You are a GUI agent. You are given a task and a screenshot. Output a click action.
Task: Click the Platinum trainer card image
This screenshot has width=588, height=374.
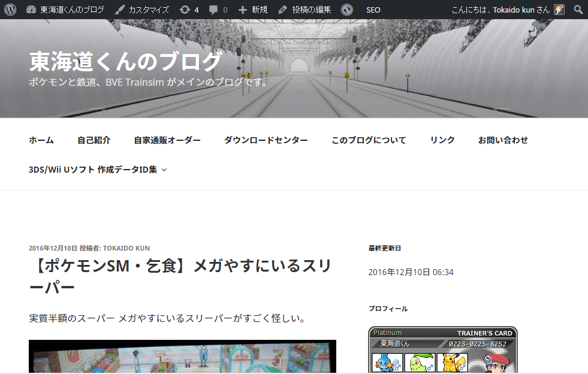pyautogui.click(x=442, y=349)
